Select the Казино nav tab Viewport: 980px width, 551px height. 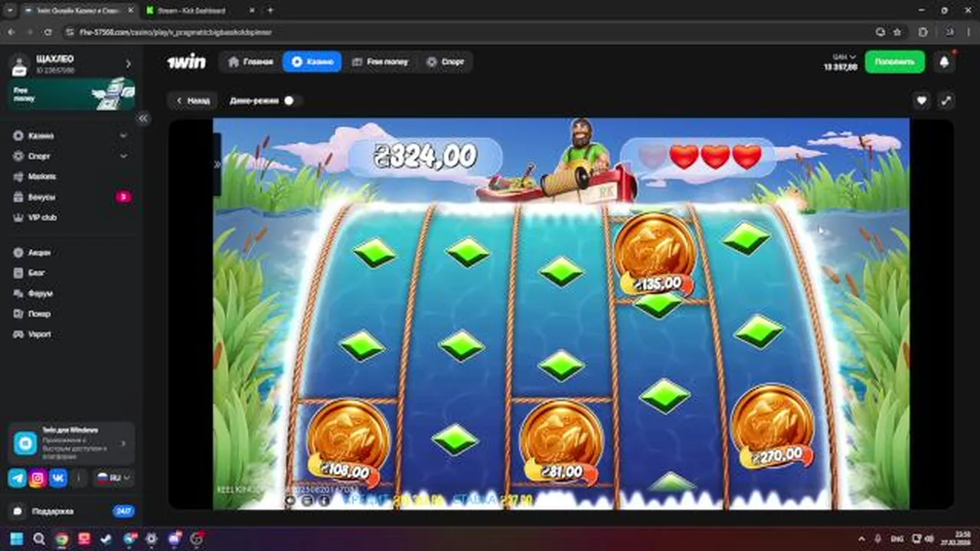coord(312,62)
